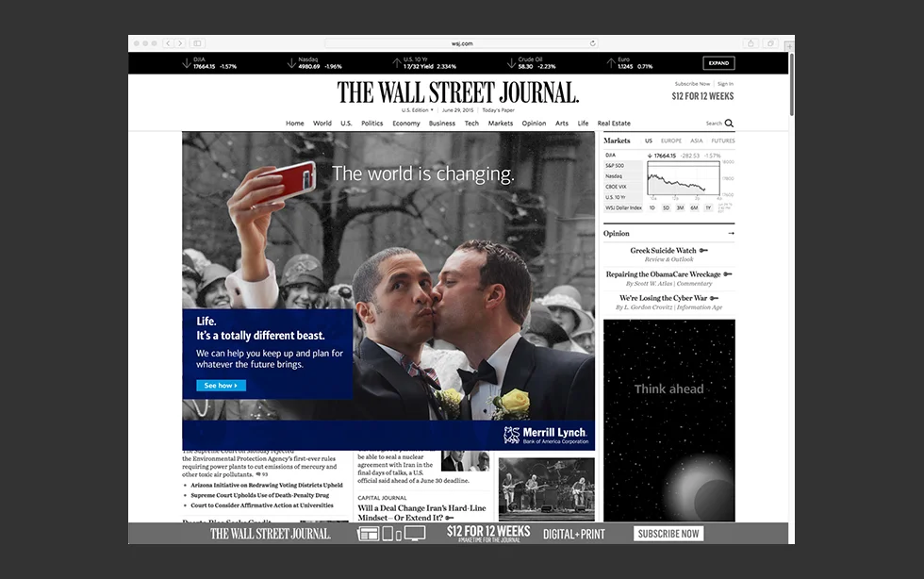This screenshot has height=579, width=924.
Task: Open the U.S. Edition dropdown
Action: point(416,109)
